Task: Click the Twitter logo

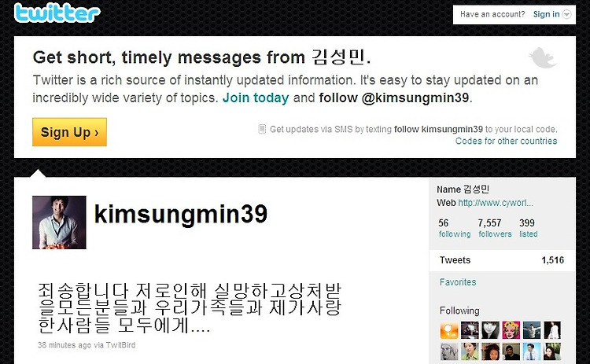Action: click(57, 13)
